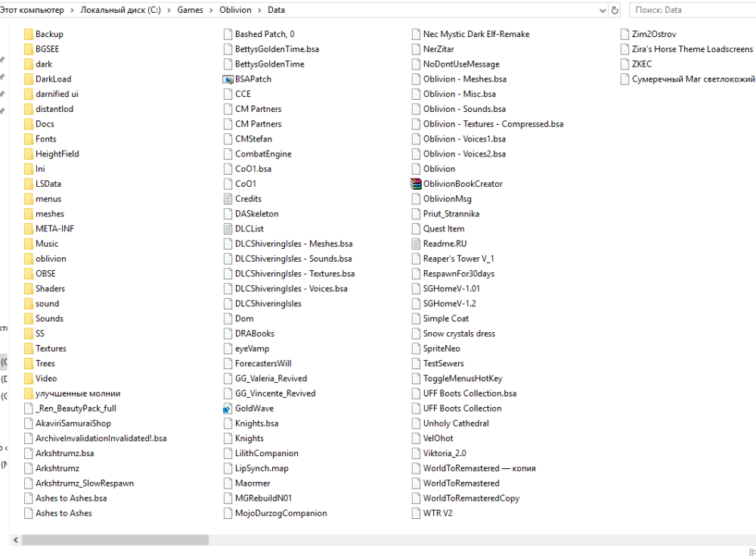This screenshot has width=756, height=556.
Task: Open the BSAPatch application icon
Action: 228,79
